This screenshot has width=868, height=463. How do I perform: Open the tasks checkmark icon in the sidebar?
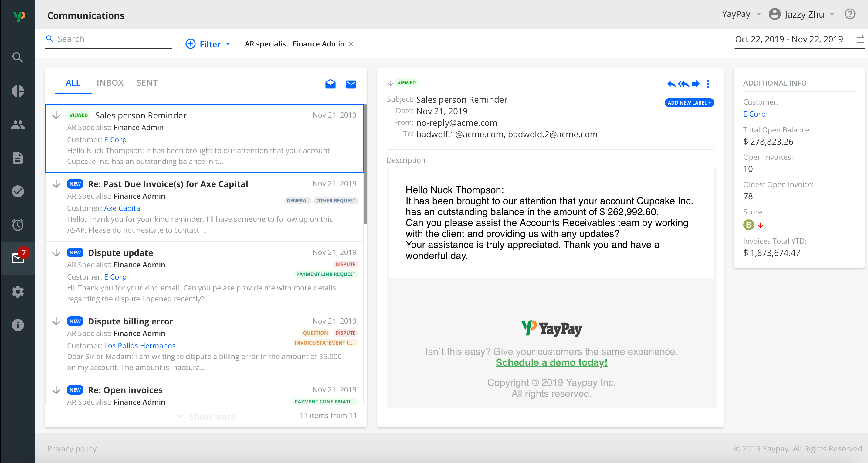[x=18, y=191]
